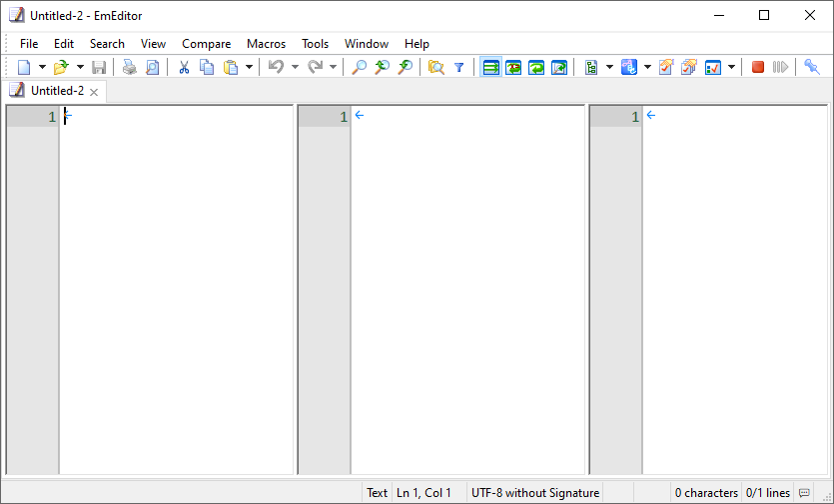Open the Edit menu

(64, 44)
